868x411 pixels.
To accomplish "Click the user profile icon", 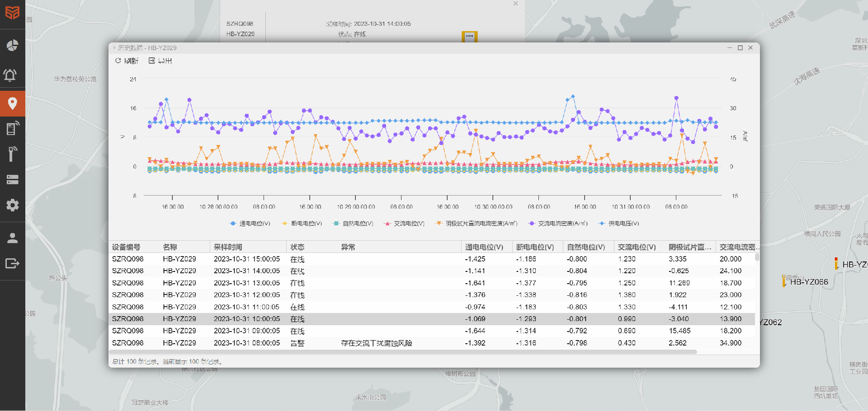I will [12, 238].
